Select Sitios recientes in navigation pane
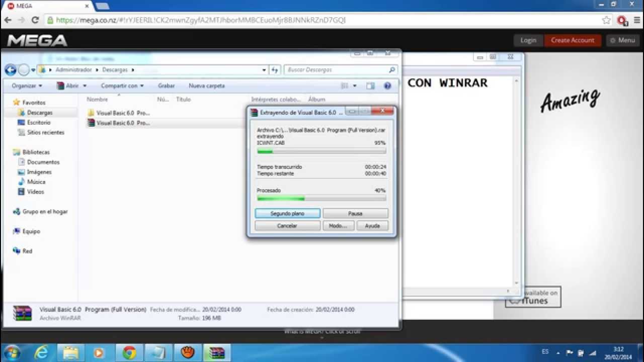644x362 pixels. (x=41, y=132)
